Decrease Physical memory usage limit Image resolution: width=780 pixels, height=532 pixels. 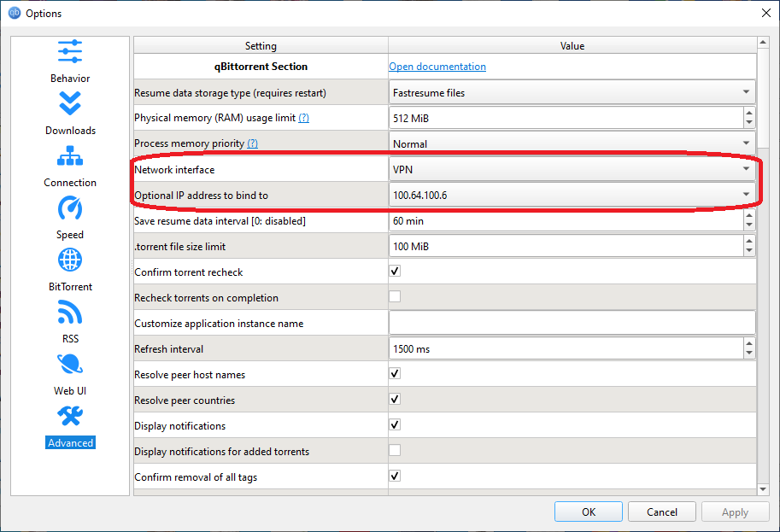click(749, 123)
